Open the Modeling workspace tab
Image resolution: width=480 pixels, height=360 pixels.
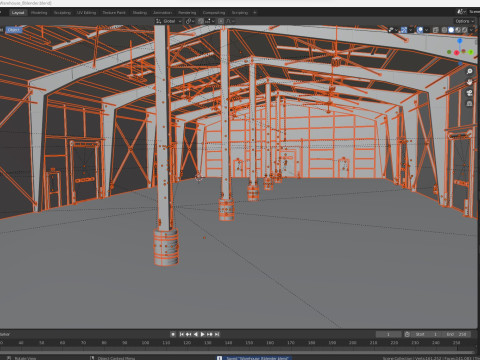tap(39, 13)
